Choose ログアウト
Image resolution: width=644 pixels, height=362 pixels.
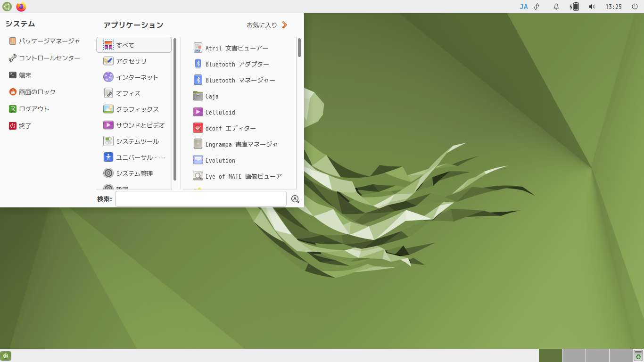29,109
